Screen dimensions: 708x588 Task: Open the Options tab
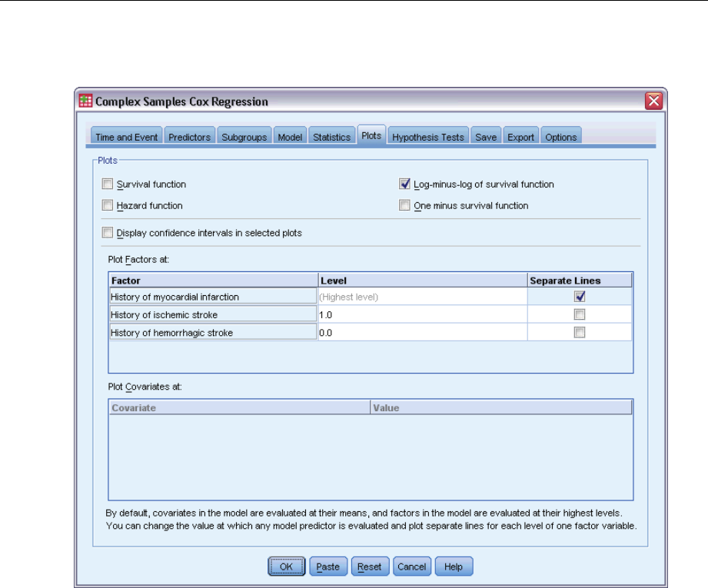coord(561,137)
